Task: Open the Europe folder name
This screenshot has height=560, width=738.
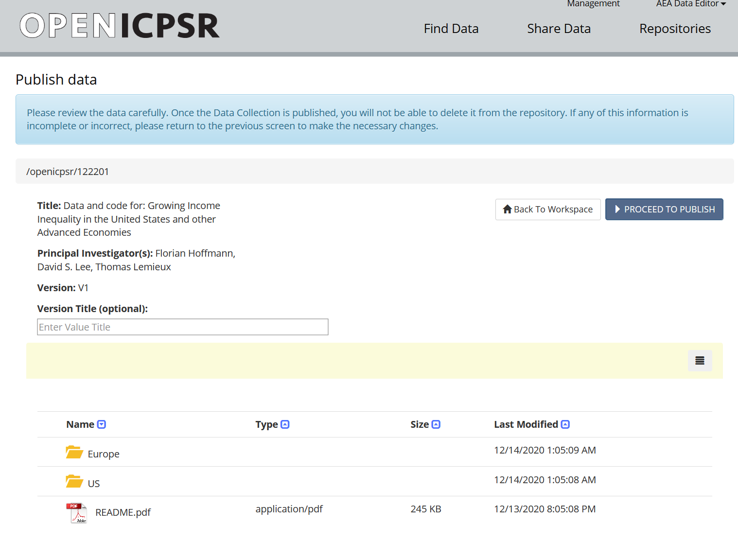Action: (104, 454)
